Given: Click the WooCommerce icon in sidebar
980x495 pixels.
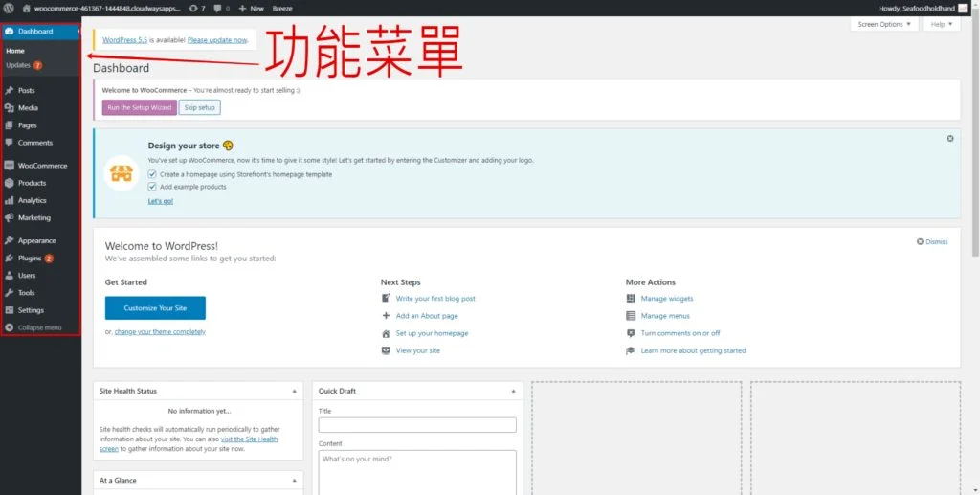Looking at the screenshot, I should tap(10, 166).
